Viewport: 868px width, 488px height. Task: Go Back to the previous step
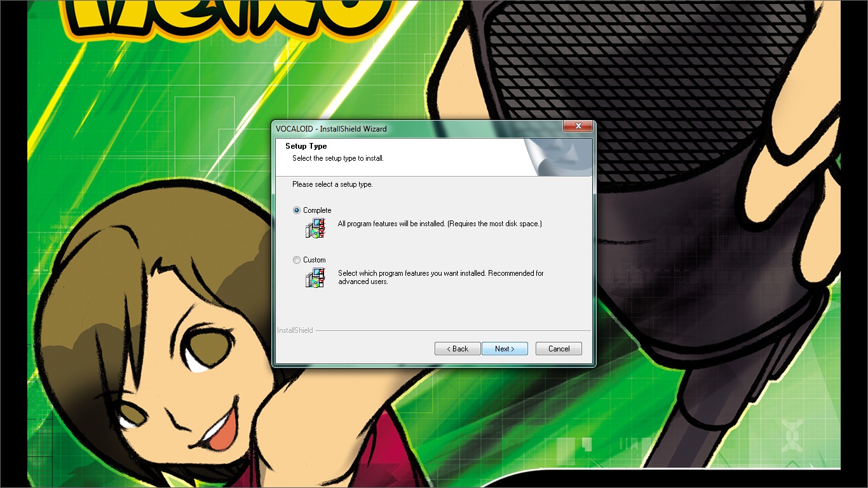458,349
